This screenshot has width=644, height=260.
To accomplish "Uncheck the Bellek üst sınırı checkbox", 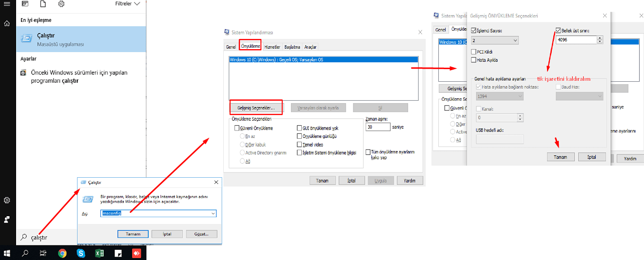I will click(558, 30).
